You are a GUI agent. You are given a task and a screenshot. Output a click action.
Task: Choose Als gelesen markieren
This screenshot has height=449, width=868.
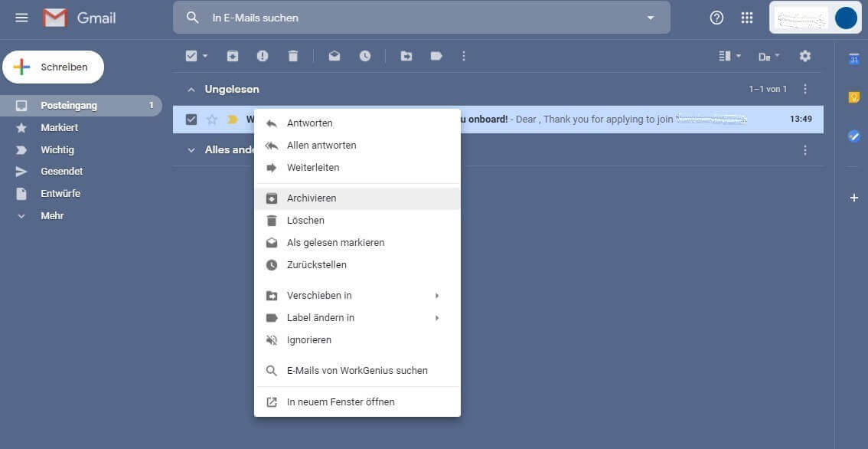point(357,243)
